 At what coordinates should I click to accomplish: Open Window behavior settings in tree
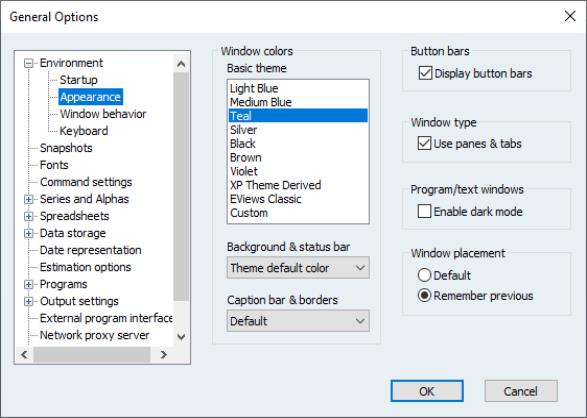[103, 114]
